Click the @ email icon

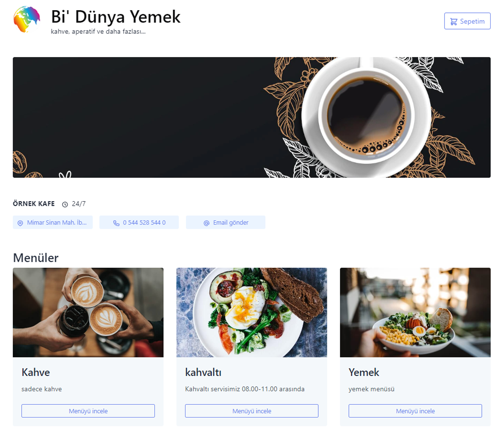click(206, 223)
